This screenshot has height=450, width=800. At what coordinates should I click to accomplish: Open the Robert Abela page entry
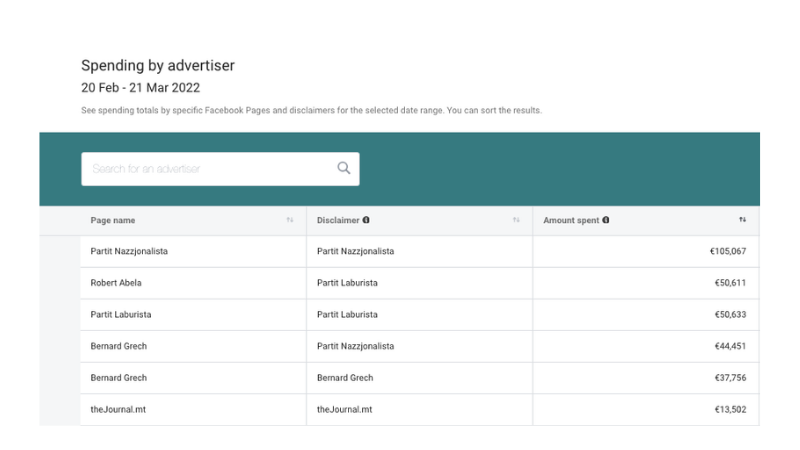(116, 283)
